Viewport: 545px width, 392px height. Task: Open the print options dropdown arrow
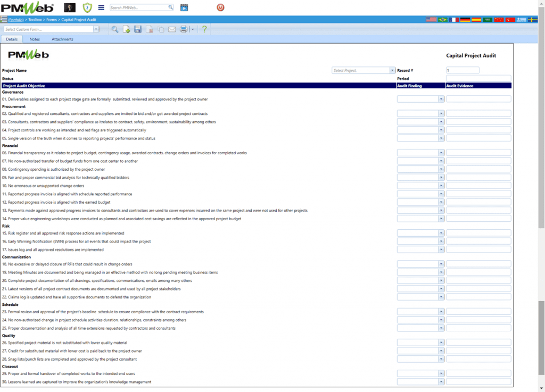[x=193, y=29]
